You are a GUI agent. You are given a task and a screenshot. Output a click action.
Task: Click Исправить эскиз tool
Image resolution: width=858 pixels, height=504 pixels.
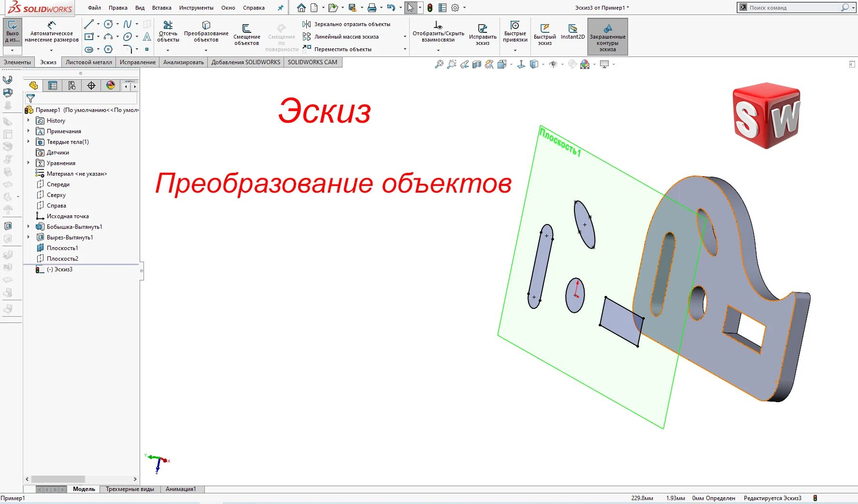coord(483,35)
